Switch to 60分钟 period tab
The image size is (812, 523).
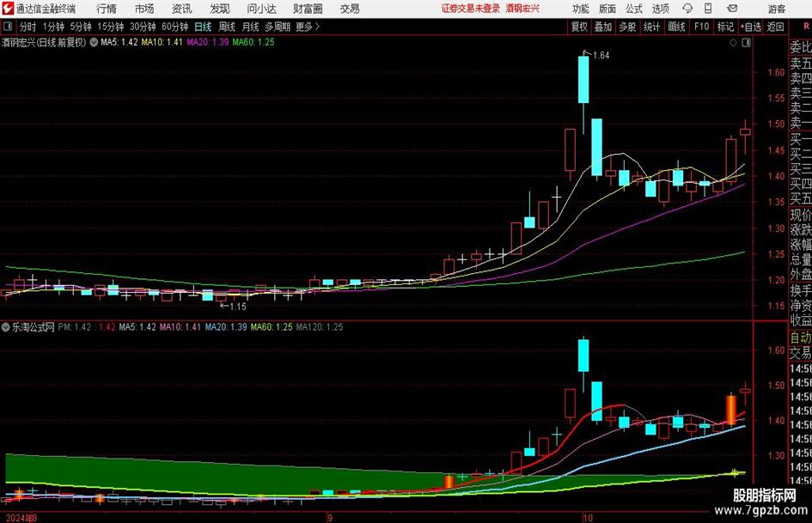tap(175, 27)
